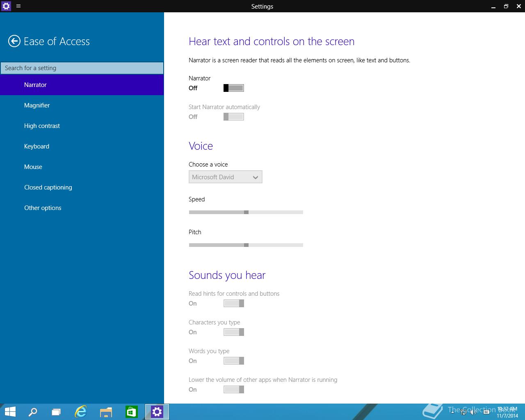Go back using the Ease of Access arrow
Image resolution: width=525 pixels, height=420 pixels.
point(14,41)
